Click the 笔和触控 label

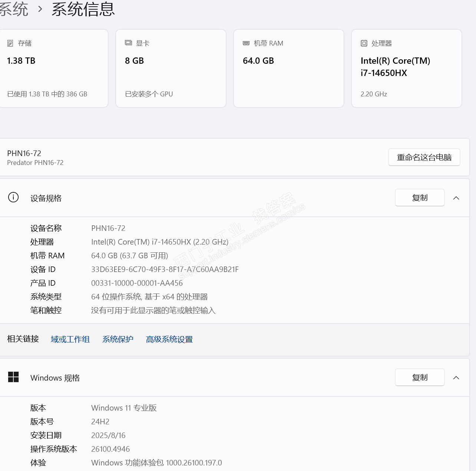coord(46,311)
